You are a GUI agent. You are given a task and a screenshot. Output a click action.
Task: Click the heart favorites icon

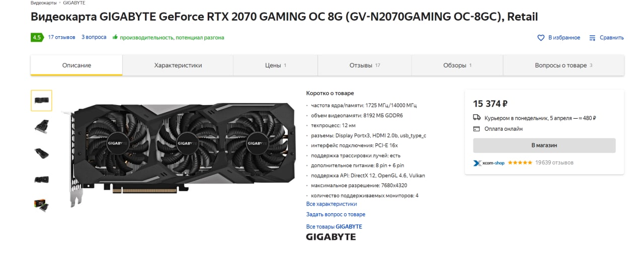541,38
